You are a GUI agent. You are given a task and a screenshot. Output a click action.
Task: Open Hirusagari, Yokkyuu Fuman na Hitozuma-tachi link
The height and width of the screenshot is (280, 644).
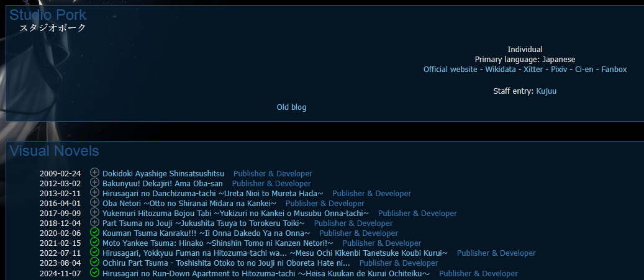coord(275,253)
